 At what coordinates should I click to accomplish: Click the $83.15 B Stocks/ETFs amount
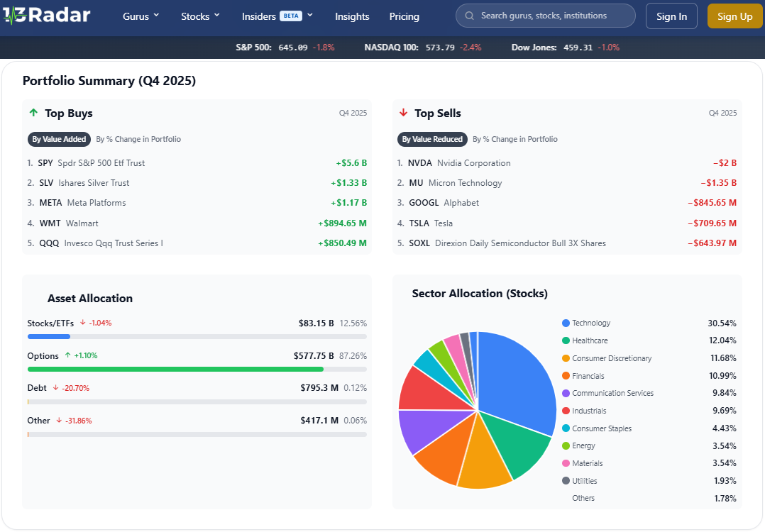(317, 323)
